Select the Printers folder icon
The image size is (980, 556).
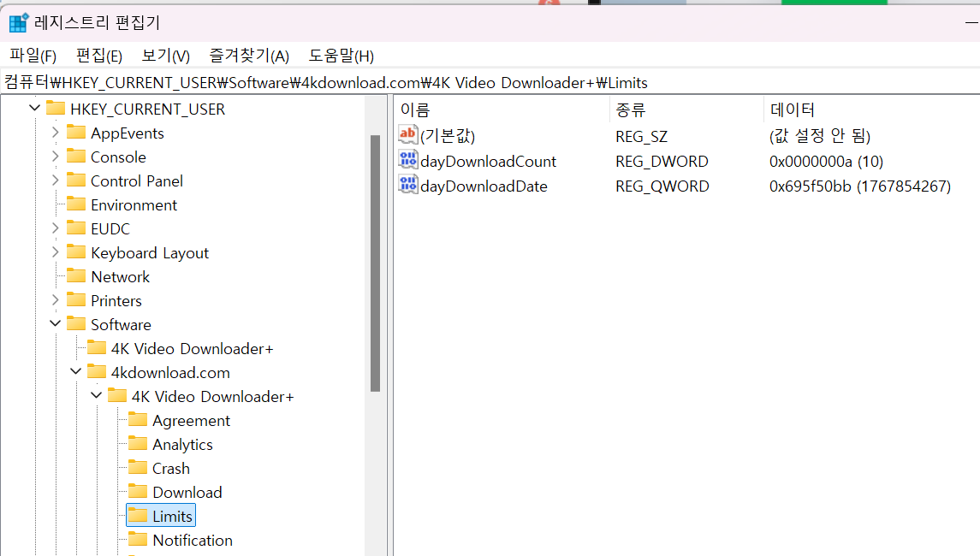coord(76,299)
